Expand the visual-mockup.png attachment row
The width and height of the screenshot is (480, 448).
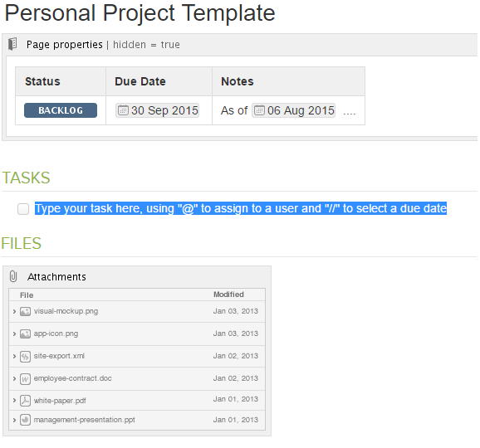(x=14, y=311)
